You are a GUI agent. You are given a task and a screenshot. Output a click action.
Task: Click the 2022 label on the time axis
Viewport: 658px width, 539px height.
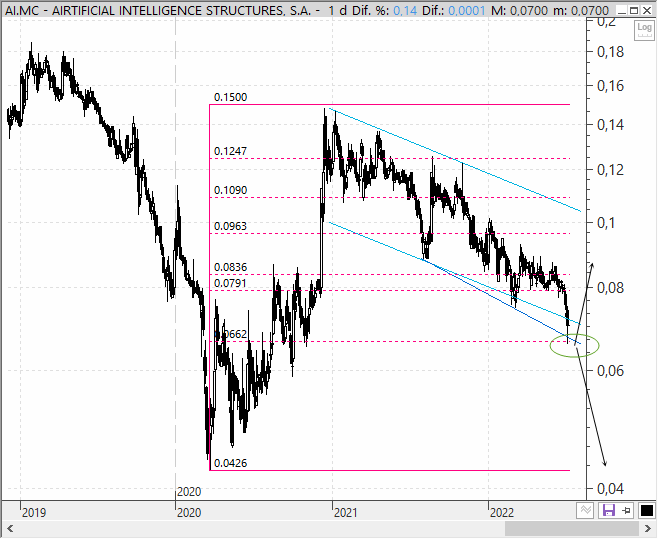(502, 513)
